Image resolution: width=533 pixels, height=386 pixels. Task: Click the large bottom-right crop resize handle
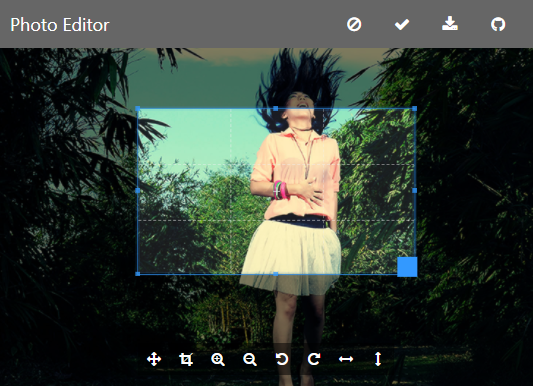(407, 267)
